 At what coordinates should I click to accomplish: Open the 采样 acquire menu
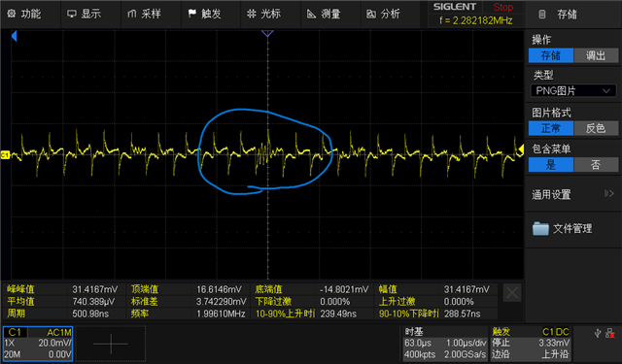pyautogui.click(x=144, y=14)
